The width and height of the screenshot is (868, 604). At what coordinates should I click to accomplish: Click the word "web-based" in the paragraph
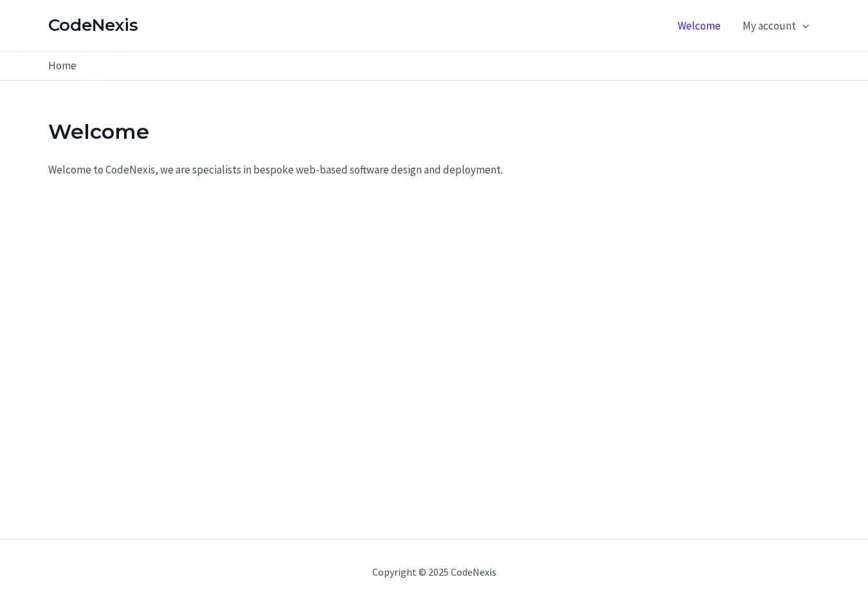[x=321, y=170]
